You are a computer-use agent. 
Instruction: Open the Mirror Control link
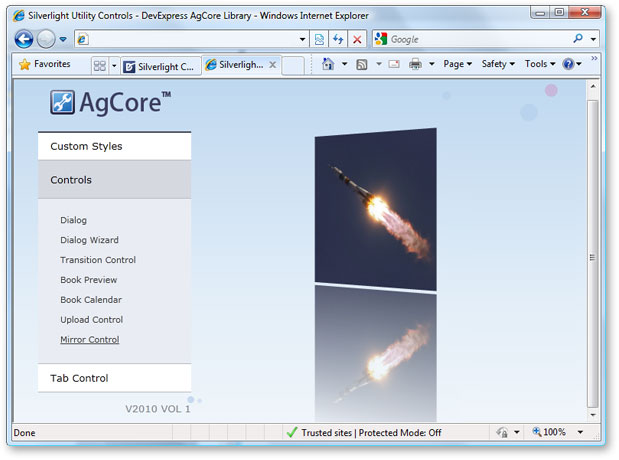click(x=89, y=340)
